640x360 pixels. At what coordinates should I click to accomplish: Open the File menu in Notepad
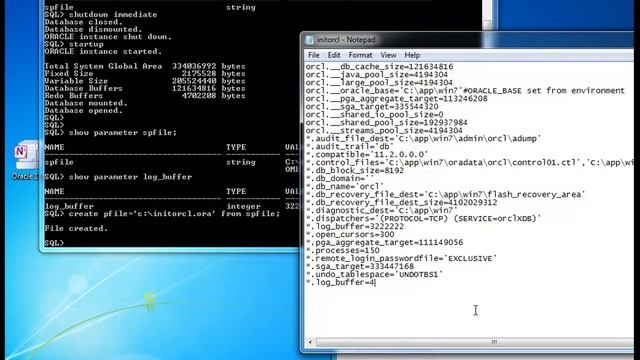[x=313, y=55]
